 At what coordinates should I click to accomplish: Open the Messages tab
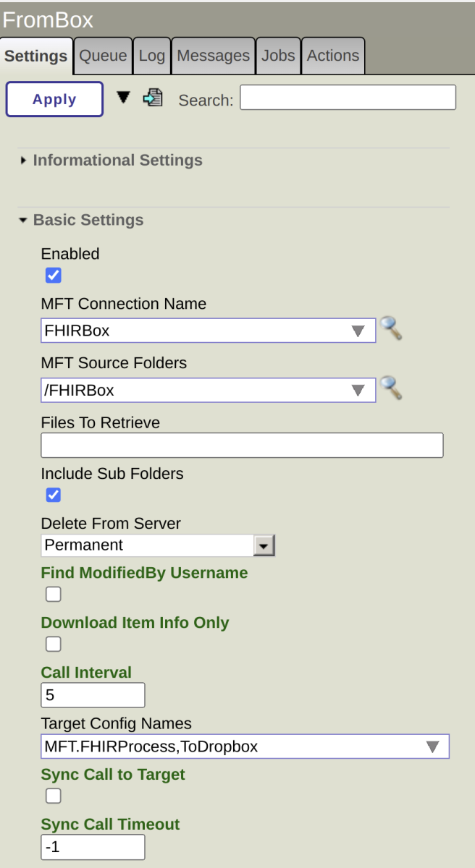[x=213, y=56]
